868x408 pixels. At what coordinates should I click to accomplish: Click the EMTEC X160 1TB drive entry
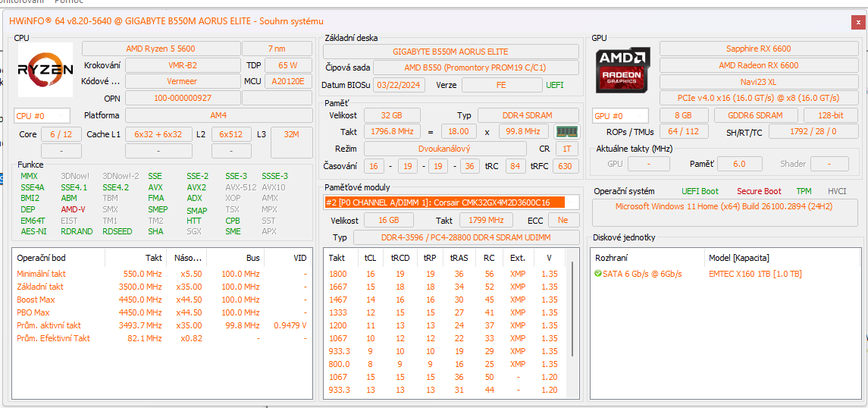[755, 274]
